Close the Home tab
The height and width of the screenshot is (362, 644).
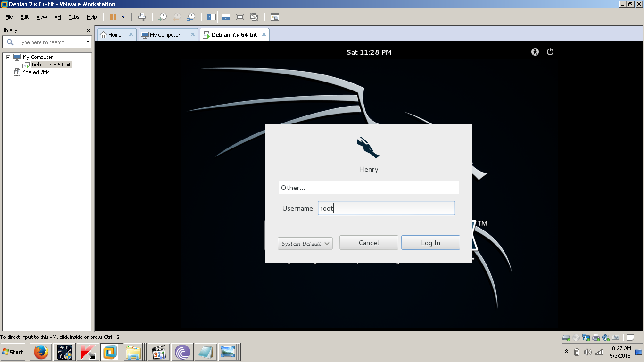click(131, 34)
